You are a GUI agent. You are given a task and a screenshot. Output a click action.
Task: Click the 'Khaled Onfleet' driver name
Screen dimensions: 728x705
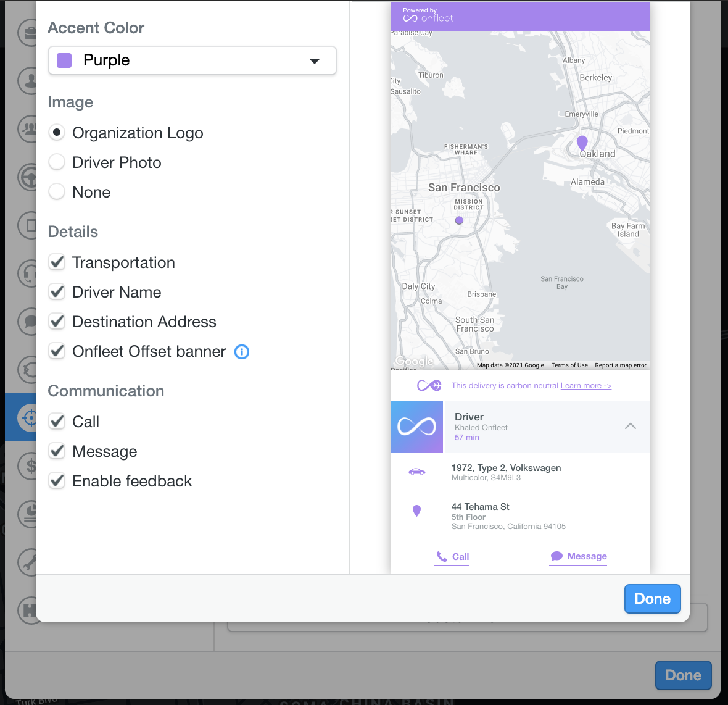pyautogui.click(x=481, y=428)
